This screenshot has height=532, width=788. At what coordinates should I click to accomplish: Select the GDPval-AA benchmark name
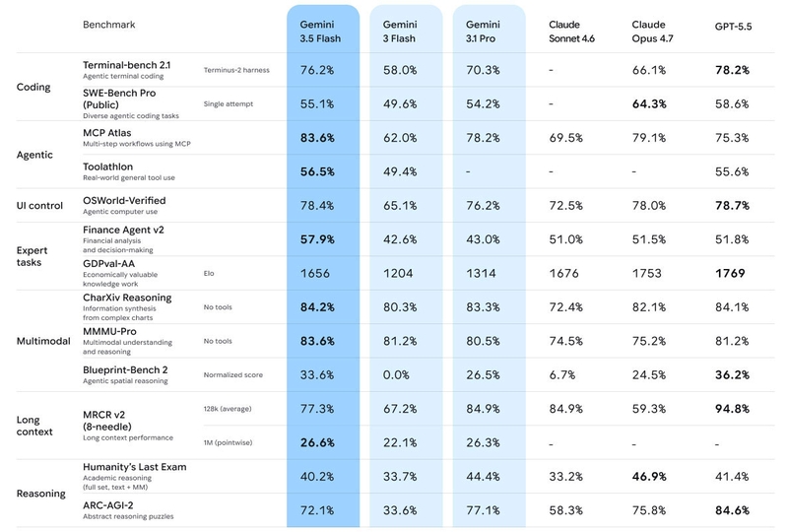[108, 263]
